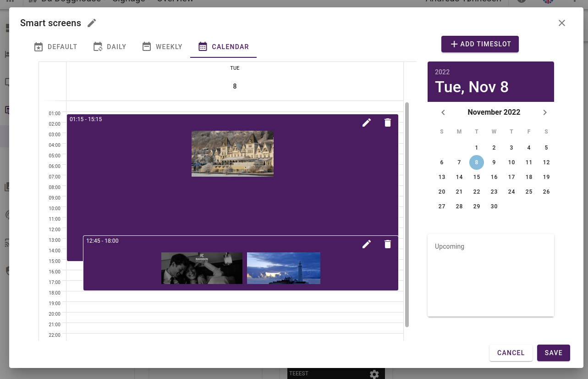Go to the previous month in the calendar

pyautogui.click(x=443, y=112)
